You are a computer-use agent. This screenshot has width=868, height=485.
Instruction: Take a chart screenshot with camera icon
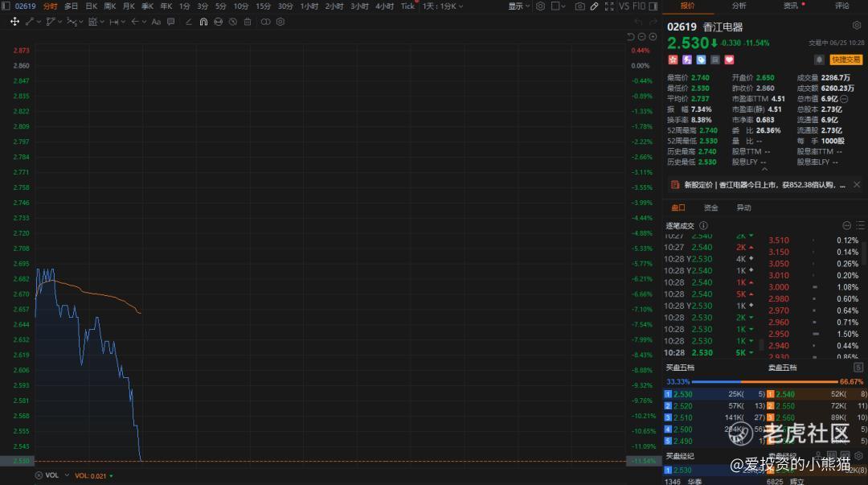579,6
